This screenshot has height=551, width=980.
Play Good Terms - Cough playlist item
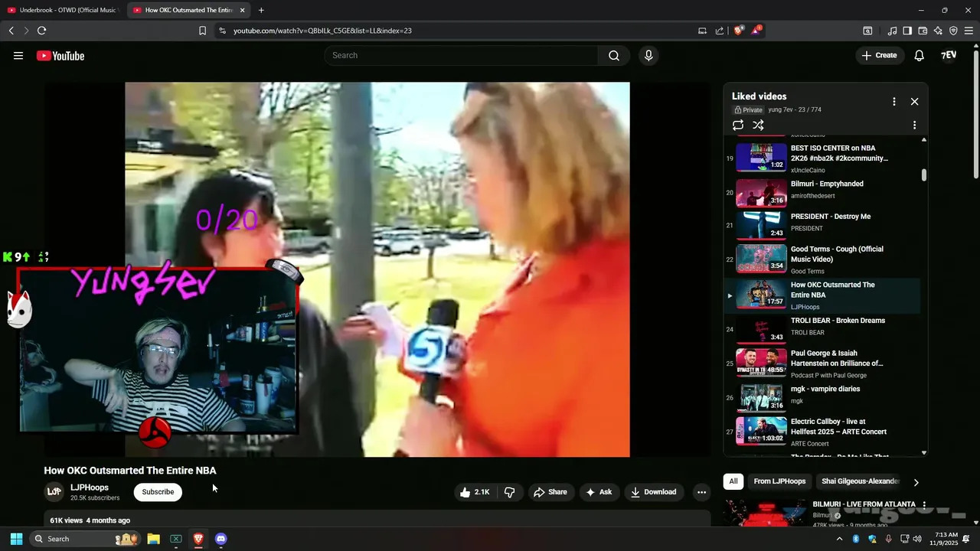(x=822, y=258)
